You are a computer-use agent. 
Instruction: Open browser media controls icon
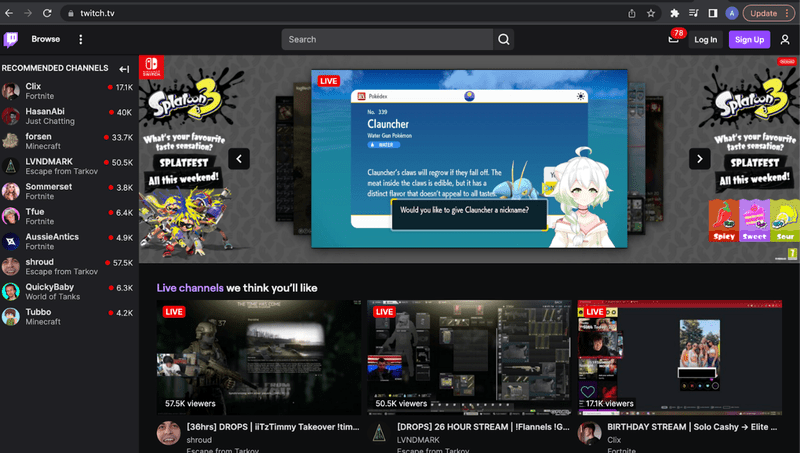tap(693, 13)
